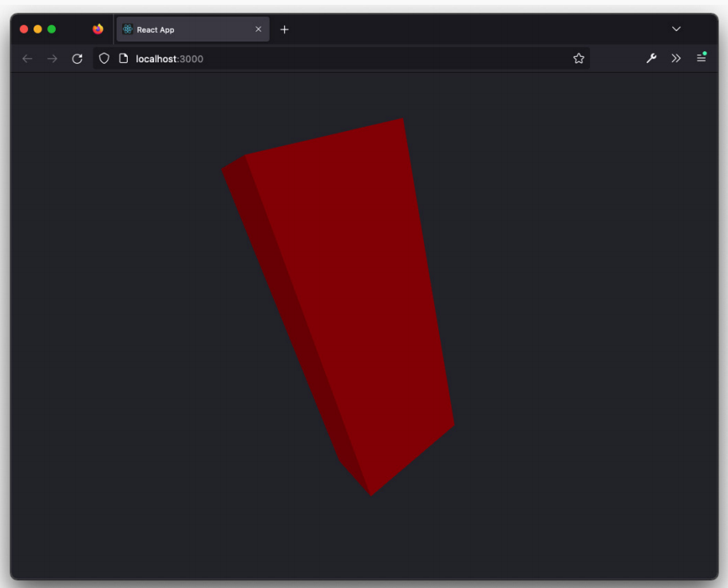Expand the toolbar overflow chevrons
This screenshot has height=588, width=728.
(x=676, y=58)
